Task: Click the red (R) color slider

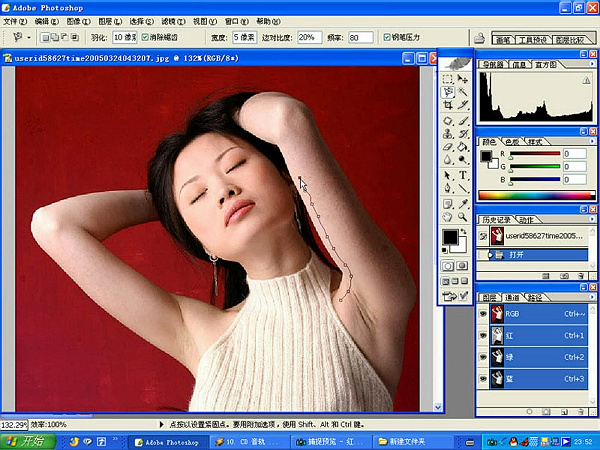Action: [x=535, y=154]
